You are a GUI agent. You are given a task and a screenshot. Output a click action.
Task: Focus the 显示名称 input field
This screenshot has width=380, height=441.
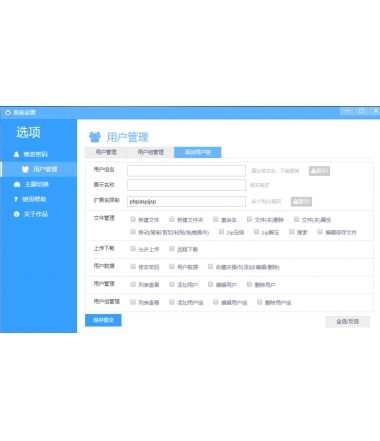tap(186, 185)
